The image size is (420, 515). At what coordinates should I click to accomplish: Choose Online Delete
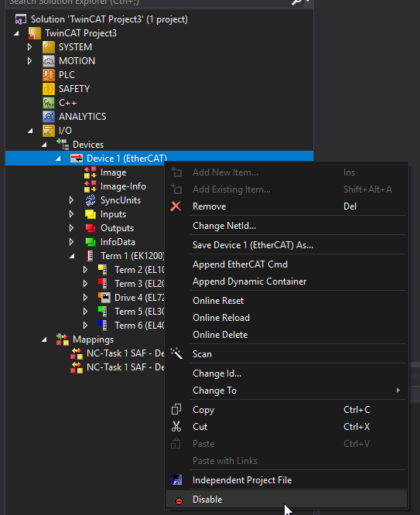coord(286,335)
